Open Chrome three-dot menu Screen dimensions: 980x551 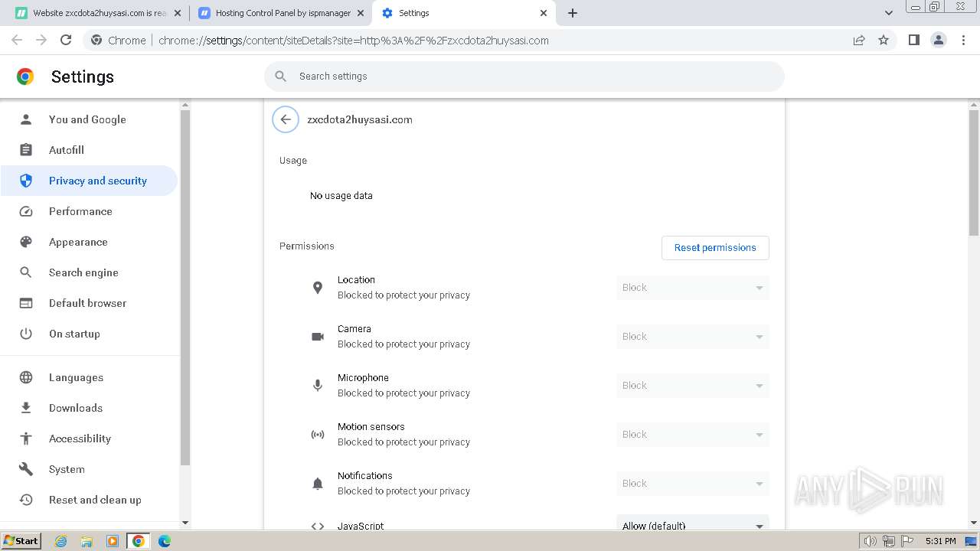click(x=964, y=40)
